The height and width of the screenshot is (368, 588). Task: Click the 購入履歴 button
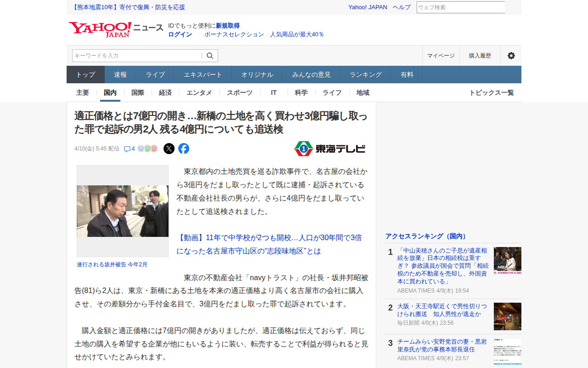point(480,56)
